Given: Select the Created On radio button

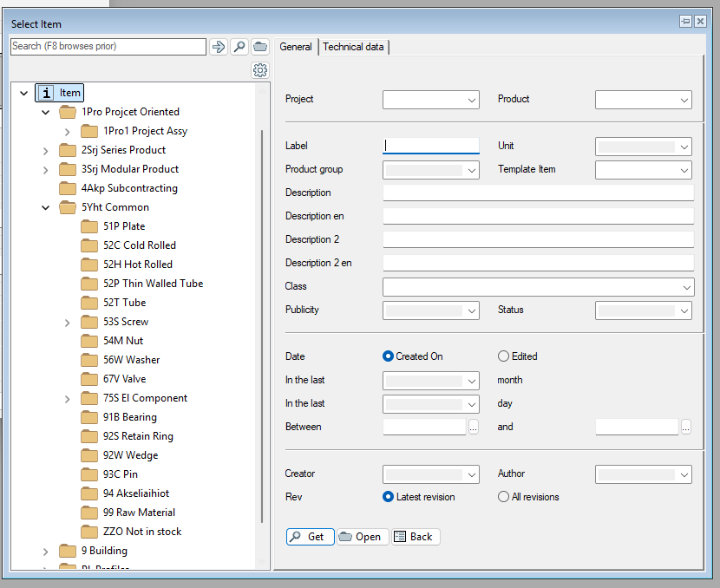Looking at the screenshot, I should (x=389, y=356).
